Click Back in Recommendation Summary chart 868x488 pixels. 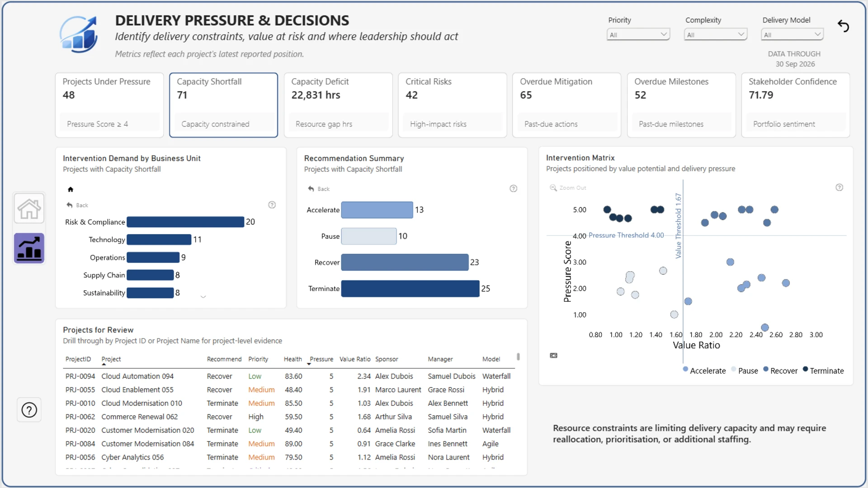pyautogui.click(x=319, y=189)
